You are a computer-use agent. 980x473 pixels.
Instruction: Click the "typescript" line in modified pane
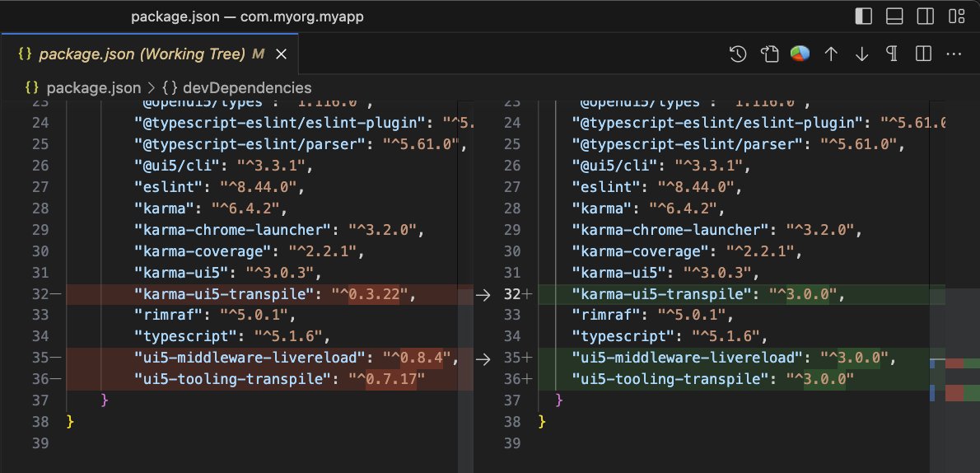(670, 336)
